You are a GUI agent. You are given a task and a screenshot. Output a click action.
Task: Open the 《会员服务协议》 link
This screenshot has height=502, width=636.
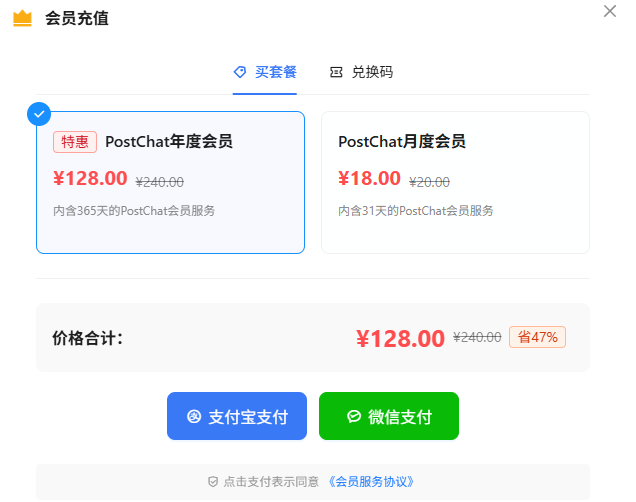click(x=370, y=481)
